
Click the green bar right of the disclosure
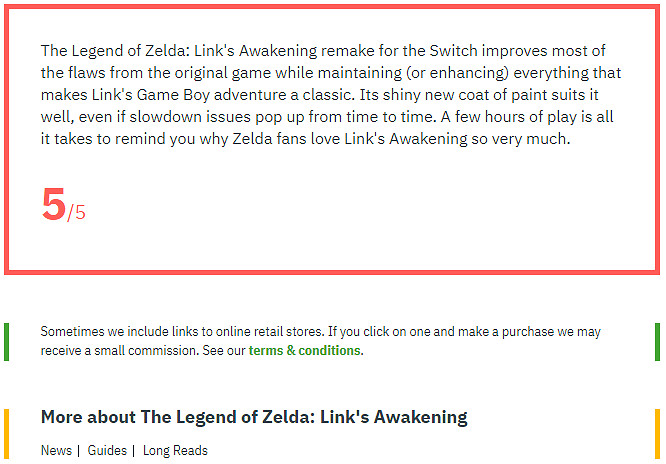click(657, 341)
